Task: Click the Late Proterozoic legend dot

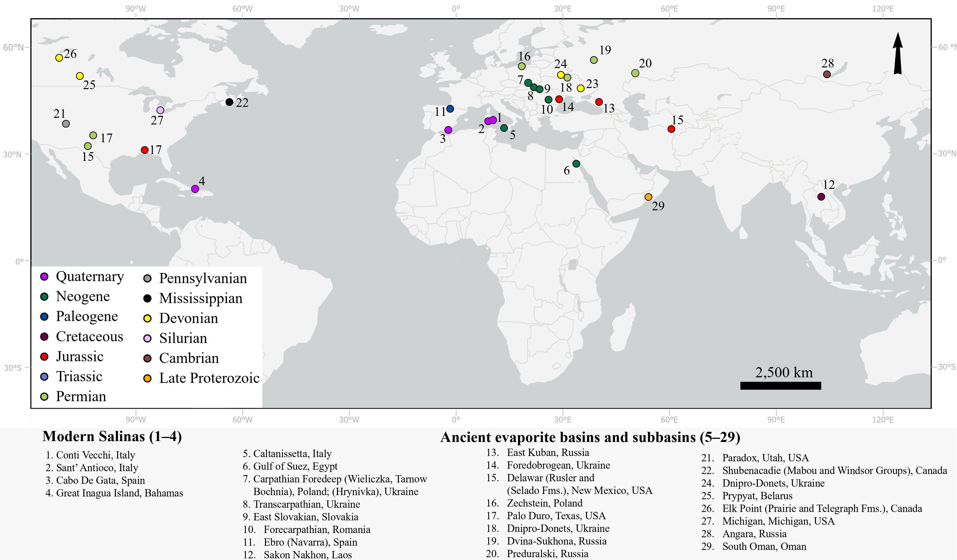Action: [147, 378]
